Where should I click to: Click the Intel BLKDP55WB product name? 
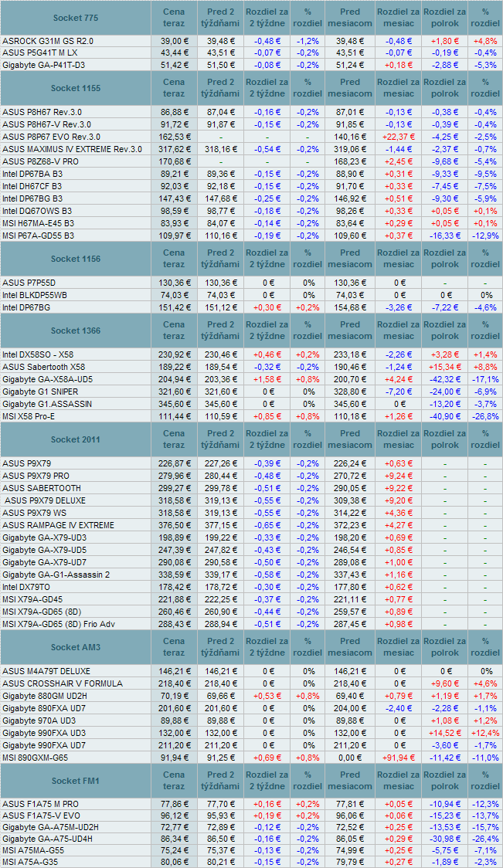(33, 295)
